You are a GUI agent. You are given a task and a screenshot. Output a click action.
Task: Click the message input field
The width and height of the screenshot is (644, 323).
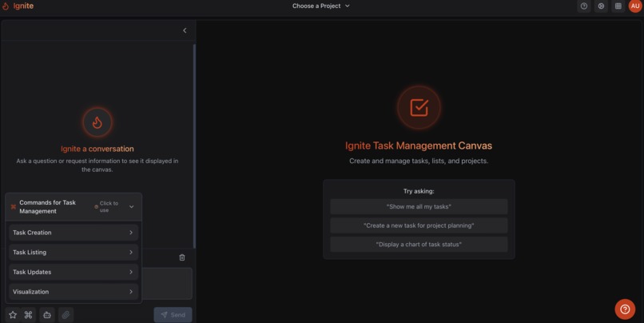[167, 284]
